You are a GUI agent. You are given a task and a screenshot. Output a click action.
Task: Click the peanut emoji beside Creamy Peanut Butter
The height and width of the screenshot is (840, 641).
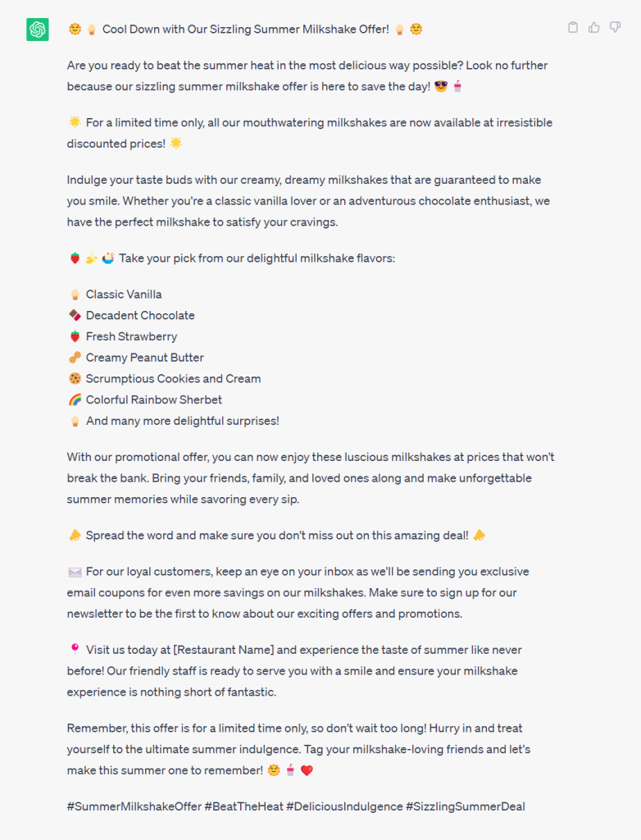point(75,358)
